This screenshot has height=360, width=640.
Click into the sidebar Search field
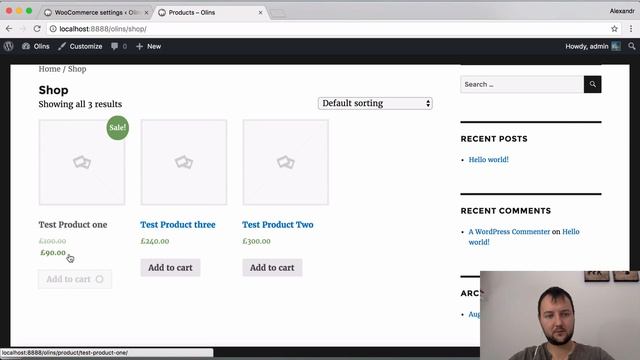click(522, 84)
